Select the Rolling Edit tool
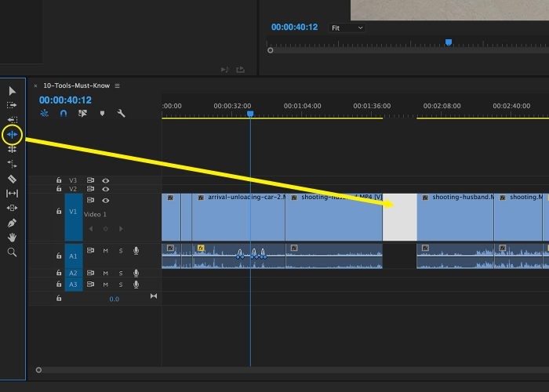549x392 pixels. [13, 149]
